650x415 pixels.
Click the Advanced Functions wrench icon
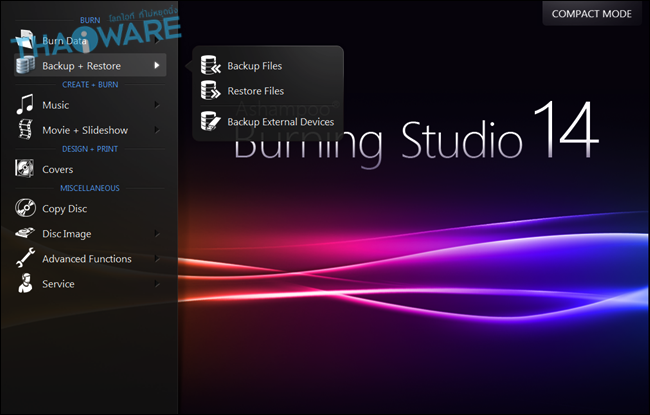pyautogui.click(x=25, y=257)
